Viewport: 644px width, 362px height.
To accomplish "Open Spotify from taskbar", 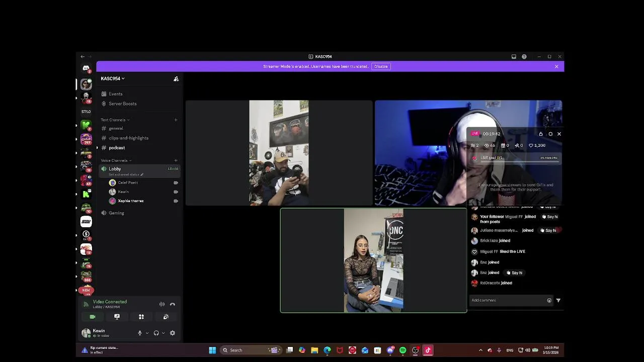I will (x=403, y=350).
